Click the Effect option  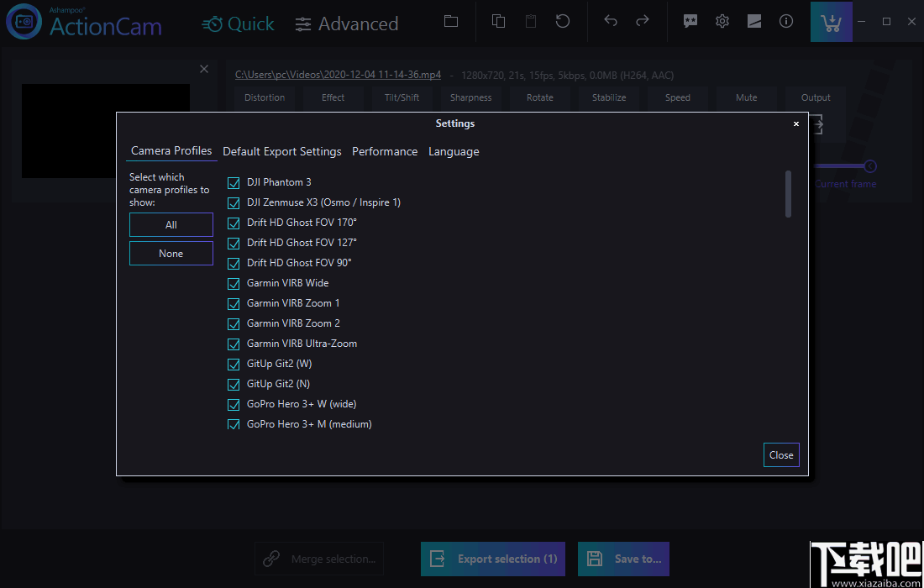[x=333, y=97]
